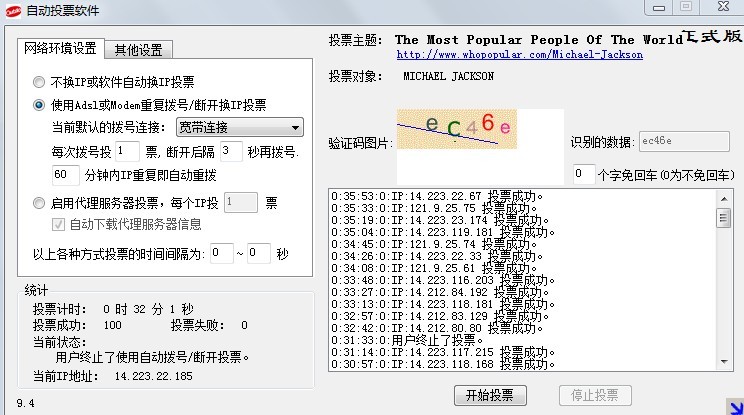Click the blue arrow icon at bottom-right corner

coord(735,405)
